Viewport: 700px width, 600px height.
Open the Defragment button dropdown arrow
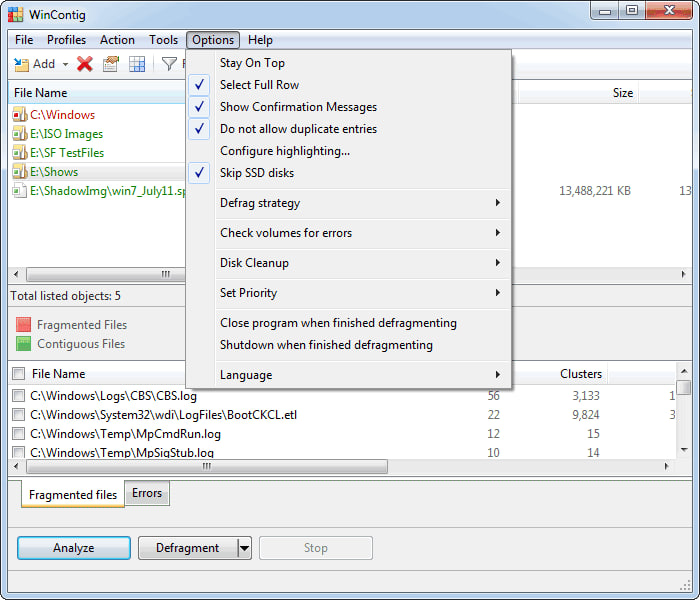[245, 548]
